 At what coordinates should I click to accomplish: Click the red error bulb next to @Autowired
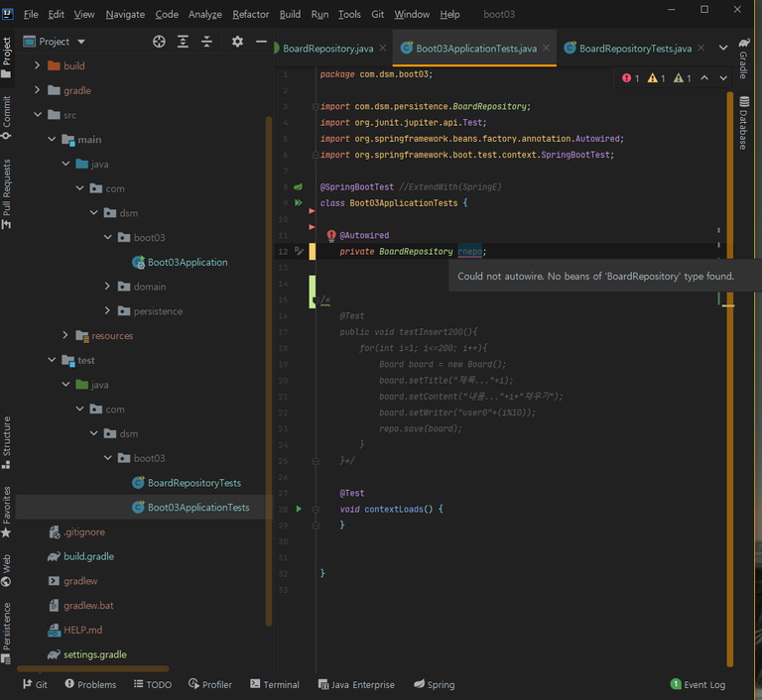coord(331,236)
